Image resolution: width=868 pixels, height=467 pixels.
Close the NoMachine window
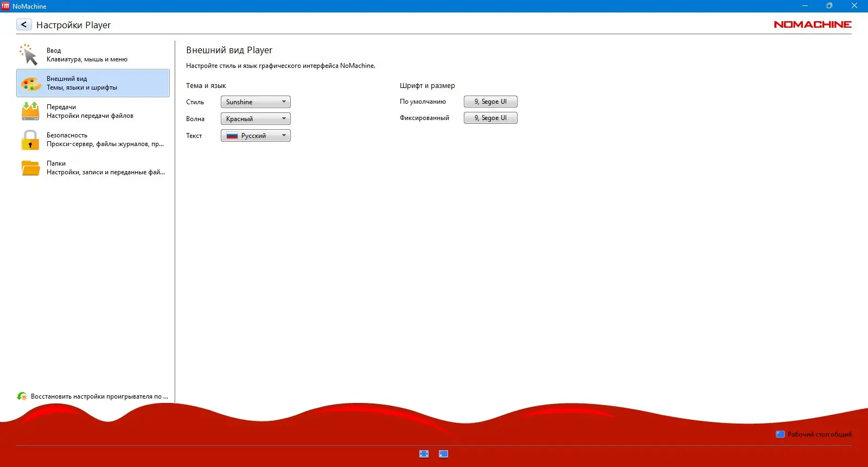[x=854, y=6]
